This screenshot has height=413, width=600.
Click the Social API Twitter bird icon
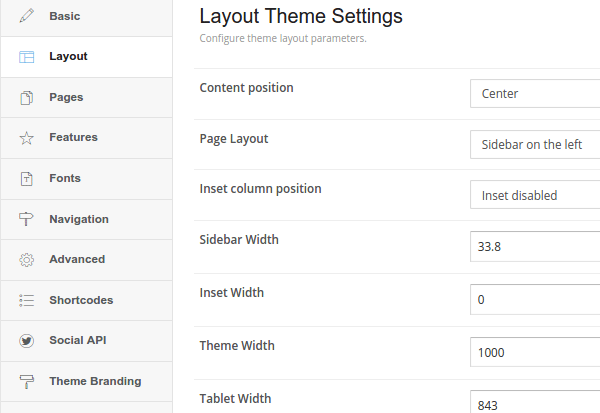click(x=26, y=341)
